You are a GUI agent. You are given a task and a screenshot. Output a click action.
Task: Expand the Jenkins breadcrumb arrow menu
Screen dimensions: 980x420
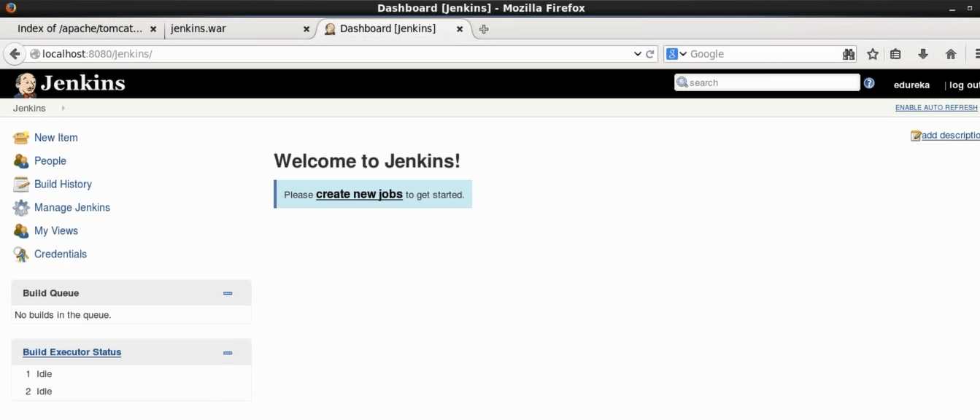tap(63, 109)
